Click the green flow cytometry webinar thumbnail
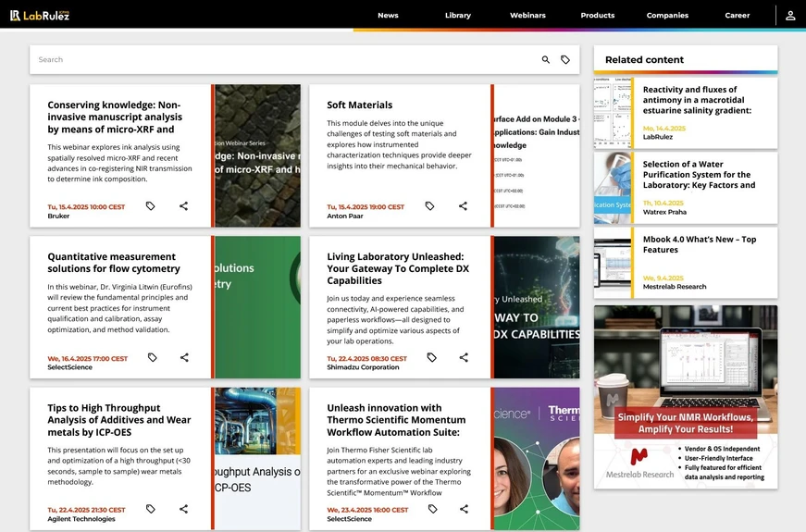Viewport: 806px width, 532px height. (257, 307)
